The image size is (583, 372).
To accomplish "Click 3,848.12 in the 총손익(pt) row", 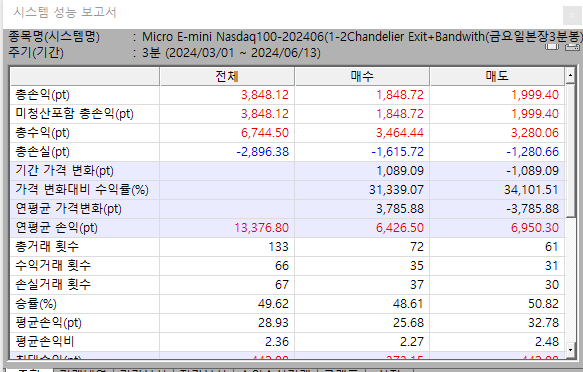I will 265,95.
